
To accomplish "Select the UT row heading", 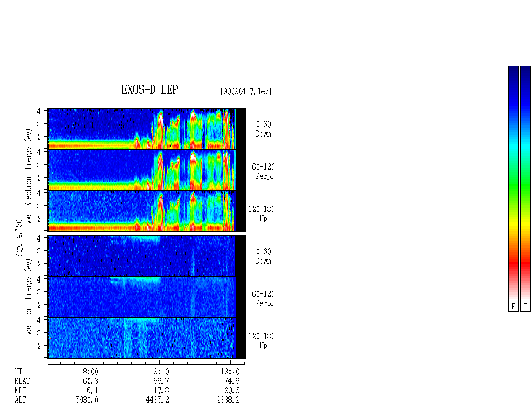I will 18,372.
